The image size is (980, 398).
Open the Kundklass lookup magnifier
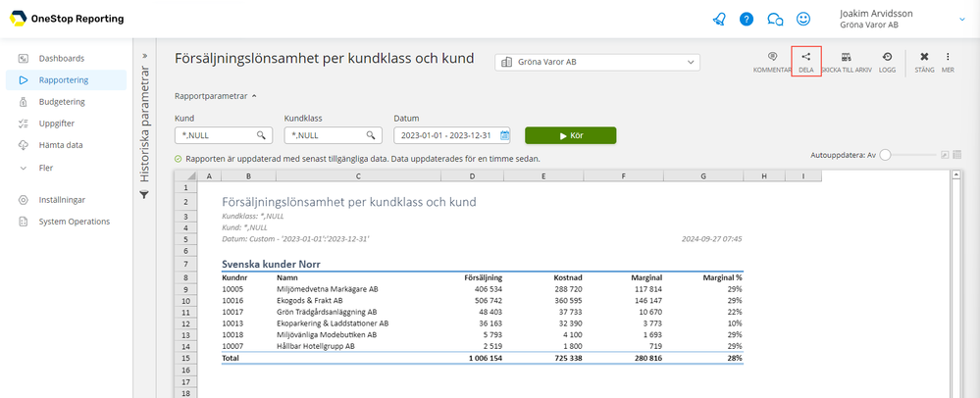click(x=371, y=135)
